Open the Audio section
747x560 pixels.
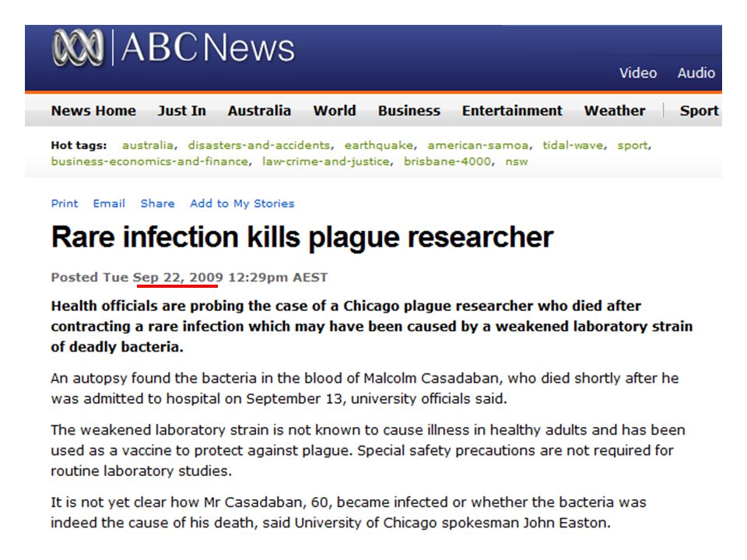point(696,73)
